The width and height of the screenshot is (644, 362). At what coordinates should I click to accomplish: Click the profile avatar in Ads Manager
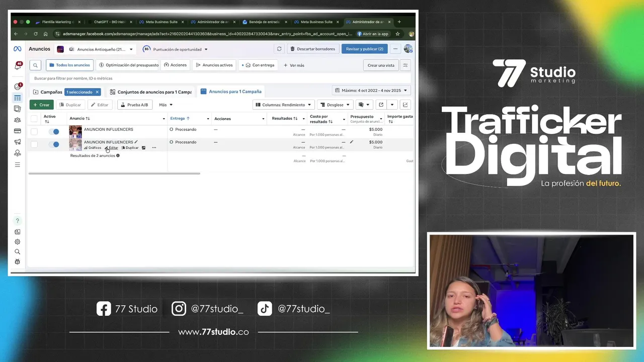(x=408, y=49)
